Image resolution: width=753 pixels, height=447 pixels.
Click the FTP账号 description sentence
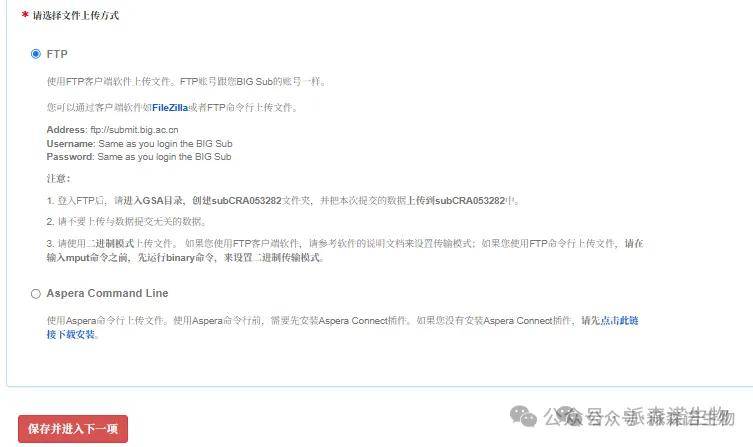(254, 82)
